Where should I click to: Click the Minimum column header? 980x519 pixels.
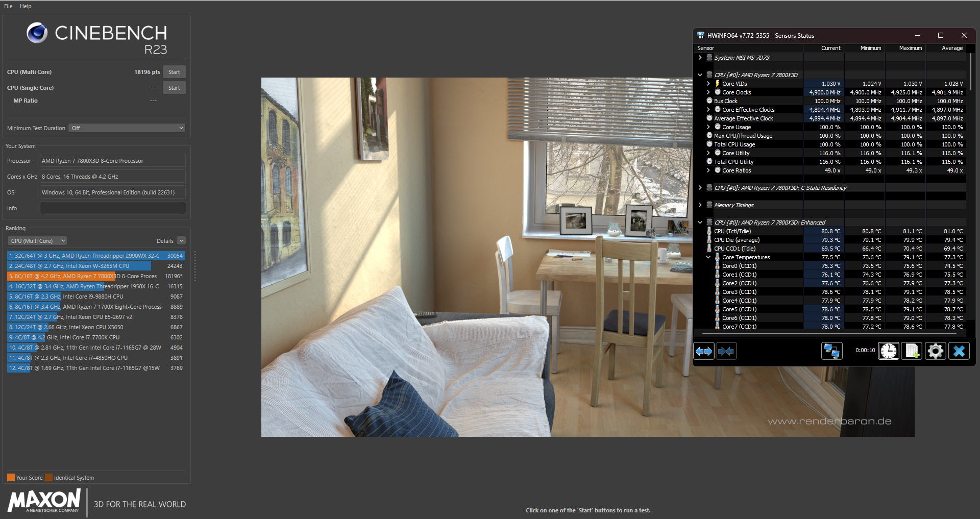click(x=865, y=48)
